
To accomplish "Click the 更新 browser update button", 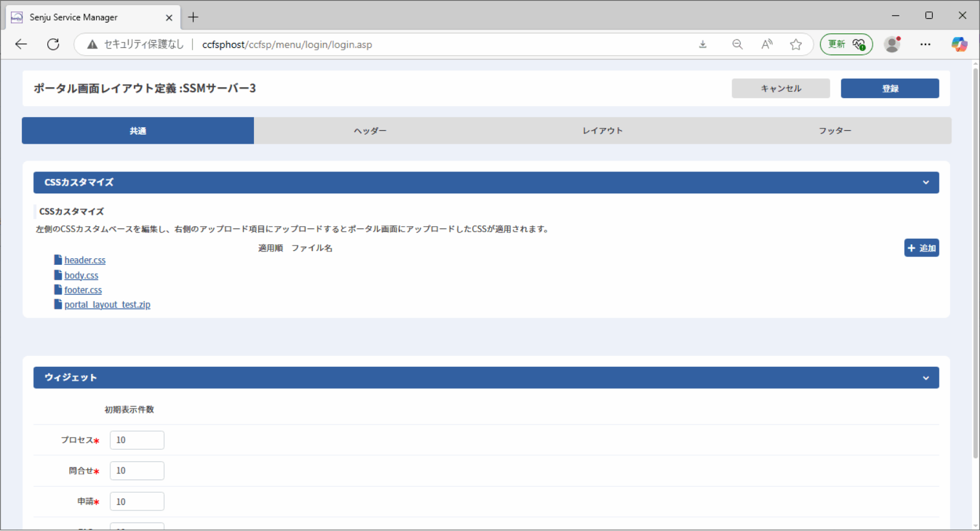I will (846, 44).
